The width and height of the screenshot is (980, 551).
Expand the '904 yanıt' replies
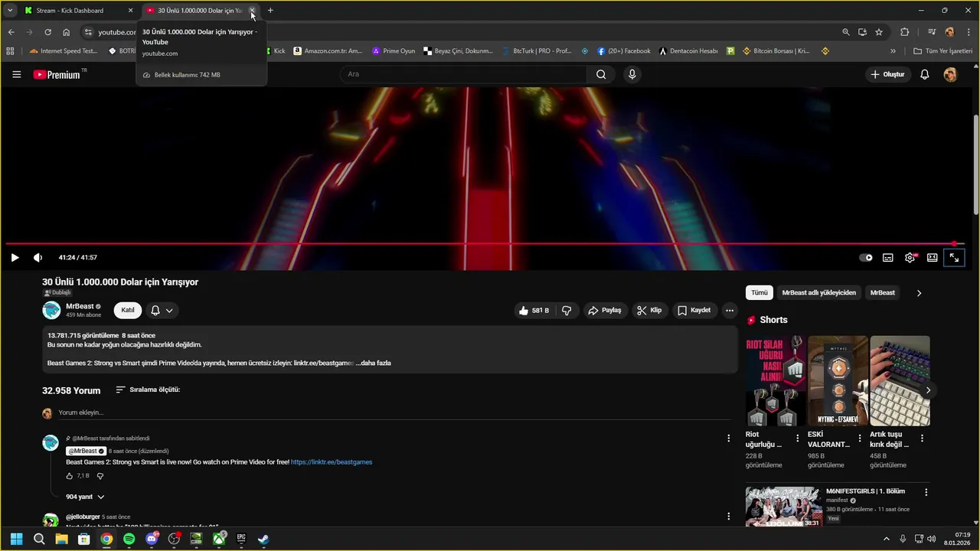coord(85,497)
